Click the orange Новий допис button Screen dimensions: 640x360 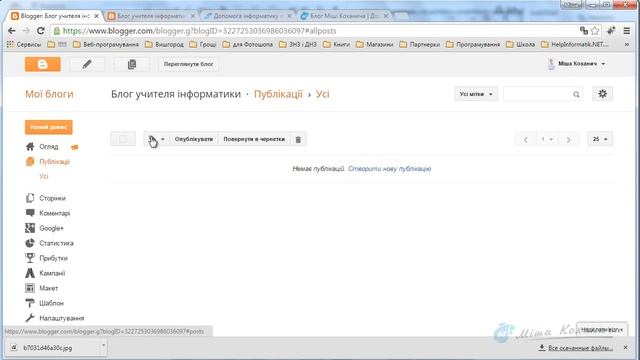[x=49, y=127]
